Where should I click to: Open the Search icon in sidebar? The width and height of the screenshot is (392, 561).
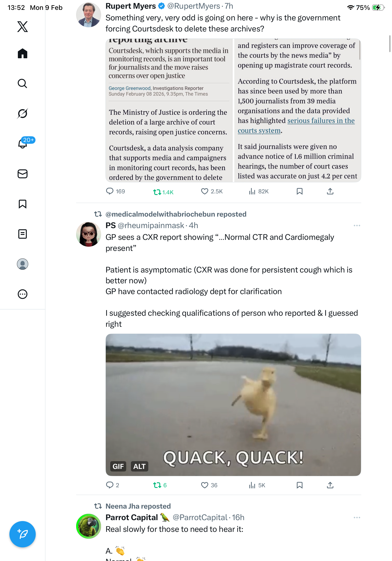tap(23, 83)
